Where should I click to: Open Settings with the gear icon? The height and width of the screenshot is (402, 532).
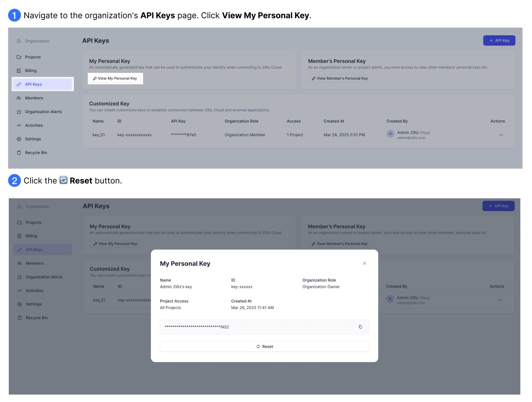[x=19, y=139]
